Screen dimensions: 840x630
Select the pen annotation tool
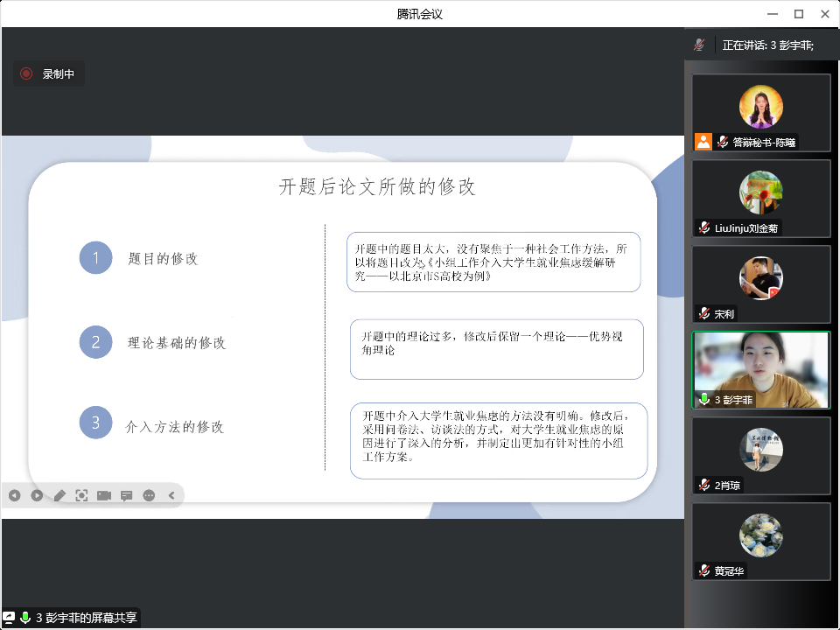pyautogui.click(x=59, y=495)
